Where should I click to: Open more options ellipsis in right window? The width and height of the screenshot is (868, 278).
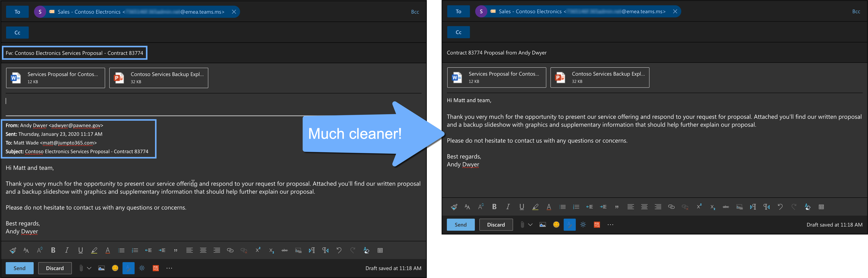tap(610, 225)
